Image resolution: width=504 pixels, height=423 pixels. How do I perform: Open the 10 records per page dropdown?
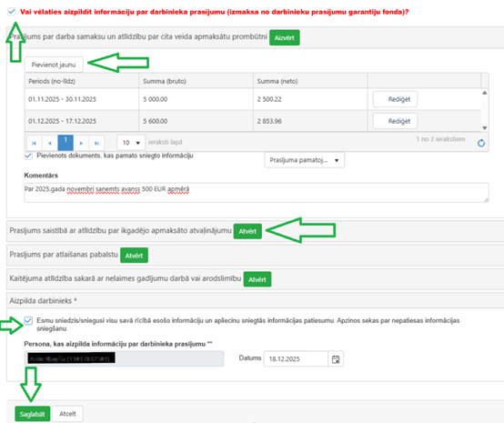[131, 143]
